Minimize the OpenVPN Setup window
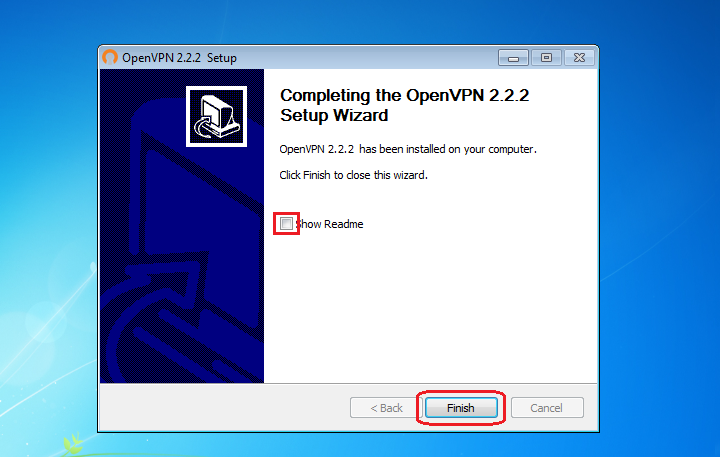This screenshot has height=457, width=720. tap(513, 58)
